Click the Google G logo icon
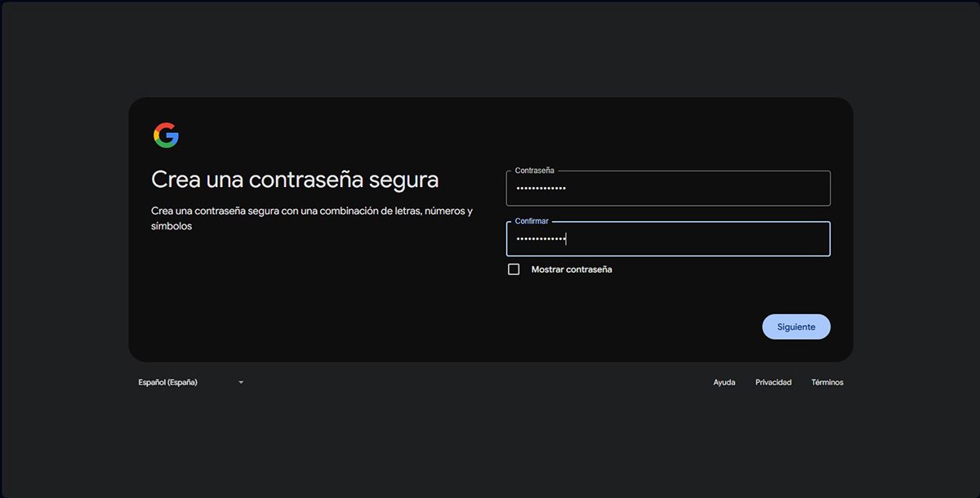 (x=166, y=135)
